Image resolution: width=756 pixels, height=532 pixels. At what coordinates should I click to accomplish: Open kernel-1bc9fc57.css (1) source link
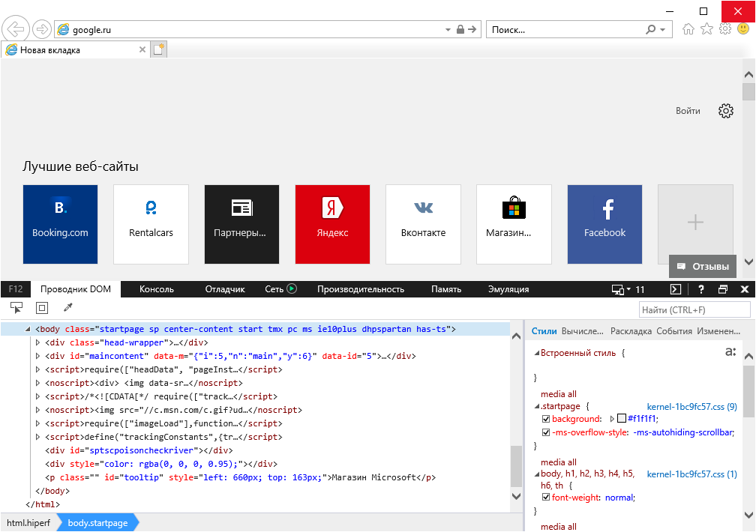coord(691,474)
